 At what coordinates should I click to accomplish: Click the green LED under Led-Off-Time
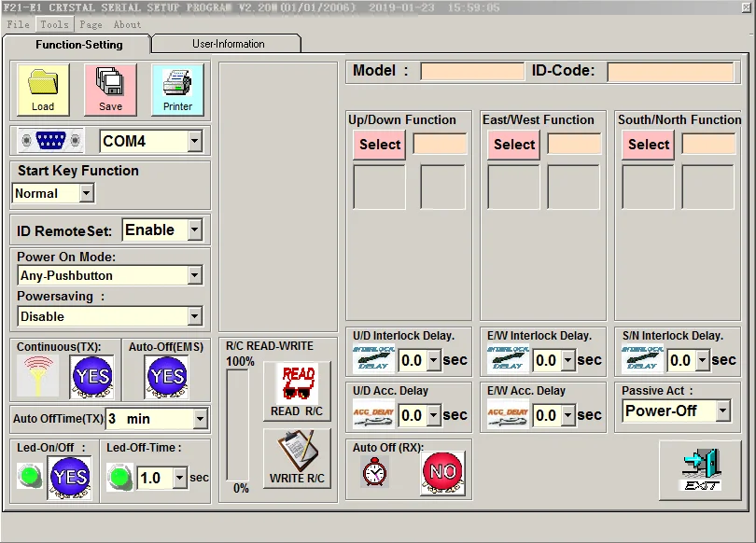[119, 477]
